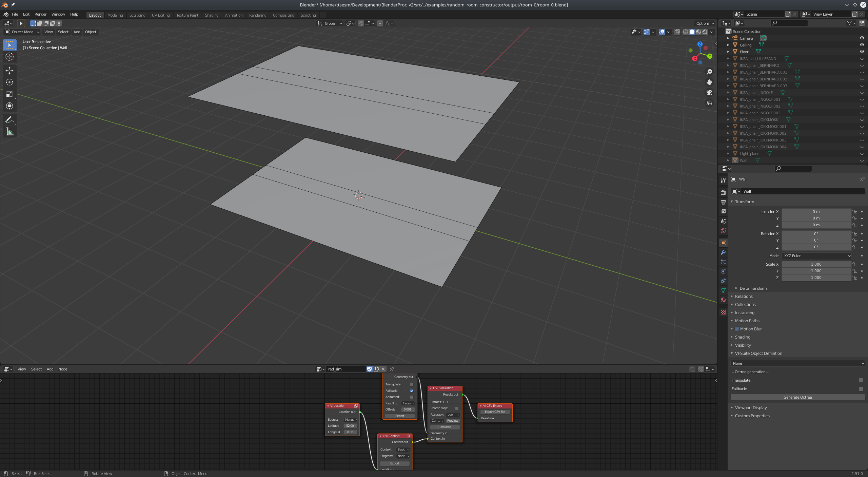Hide the Floor object with its eye toggle
This screenshot has width=868, height=477.
tap(862, 52)
